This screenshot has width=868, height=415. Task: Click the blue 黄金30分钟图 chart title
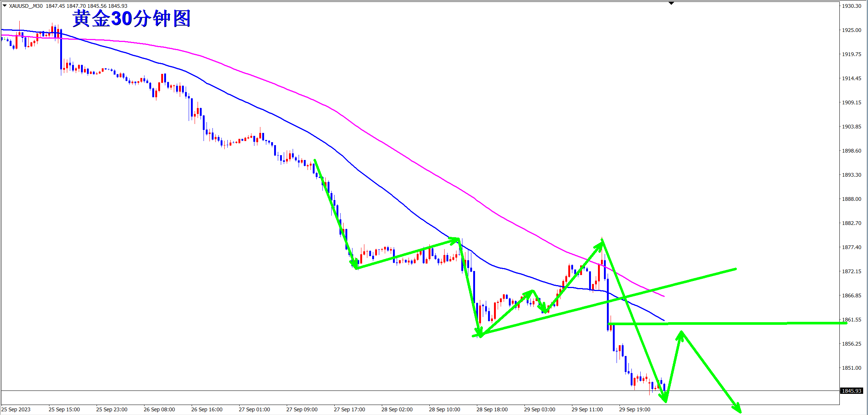pos(131,19)
